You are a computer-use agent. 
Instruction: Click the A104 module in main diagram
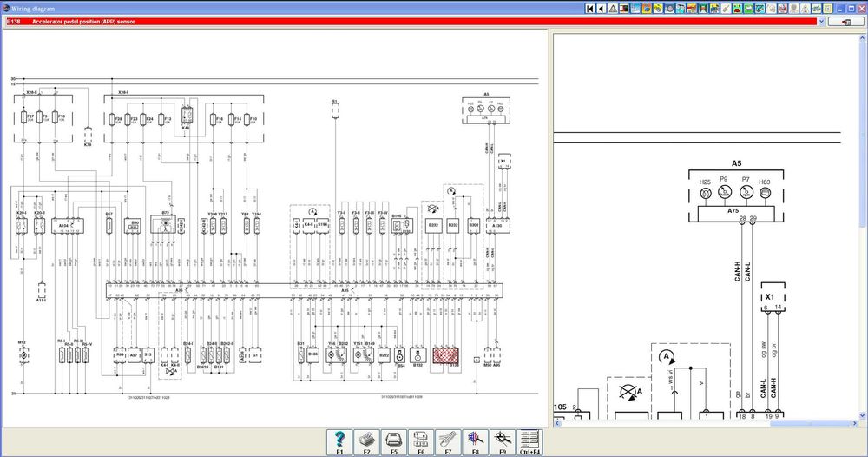[x=68, y=225]
